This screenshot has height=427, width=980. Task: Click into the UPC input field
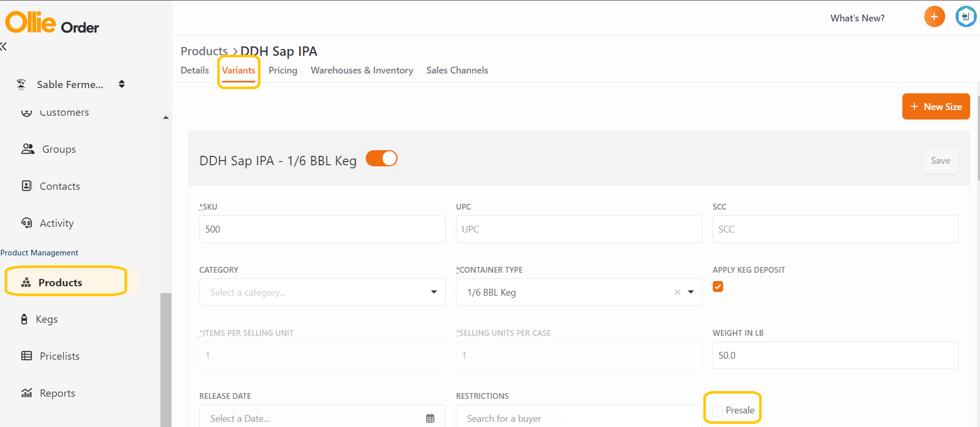[579, 229]
